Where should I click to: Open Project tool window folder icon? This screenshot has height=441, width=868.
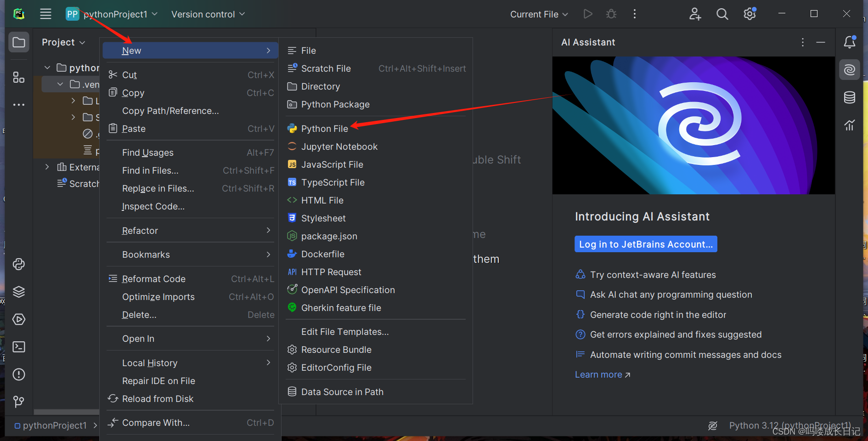pyautogui.click(x=19, y=42)
